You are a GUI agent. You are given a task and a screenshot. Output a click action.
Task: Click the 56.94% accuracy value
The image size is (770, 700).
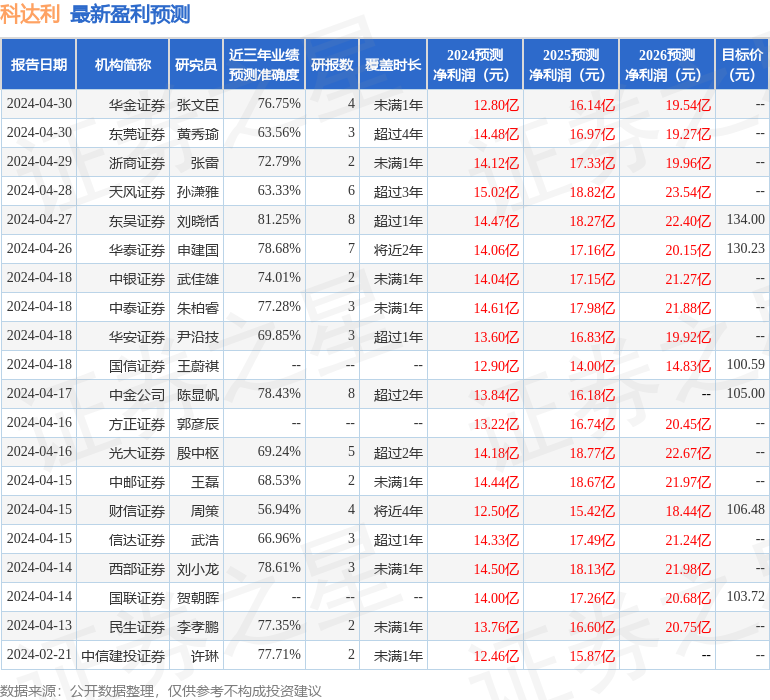pyautogui.click(x=279, y=509)
